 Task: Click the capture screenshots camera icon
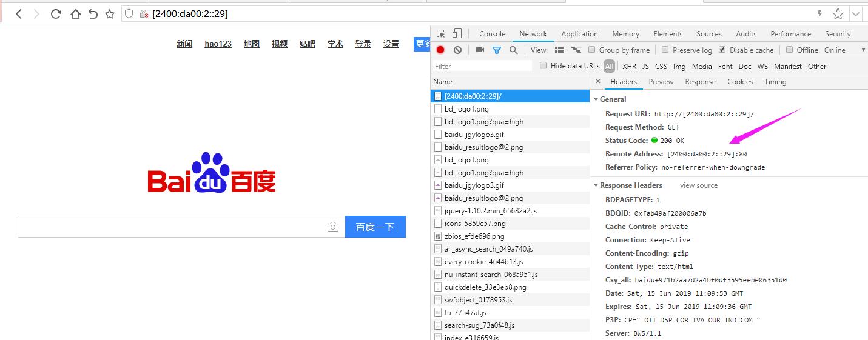tap(480, 50)
